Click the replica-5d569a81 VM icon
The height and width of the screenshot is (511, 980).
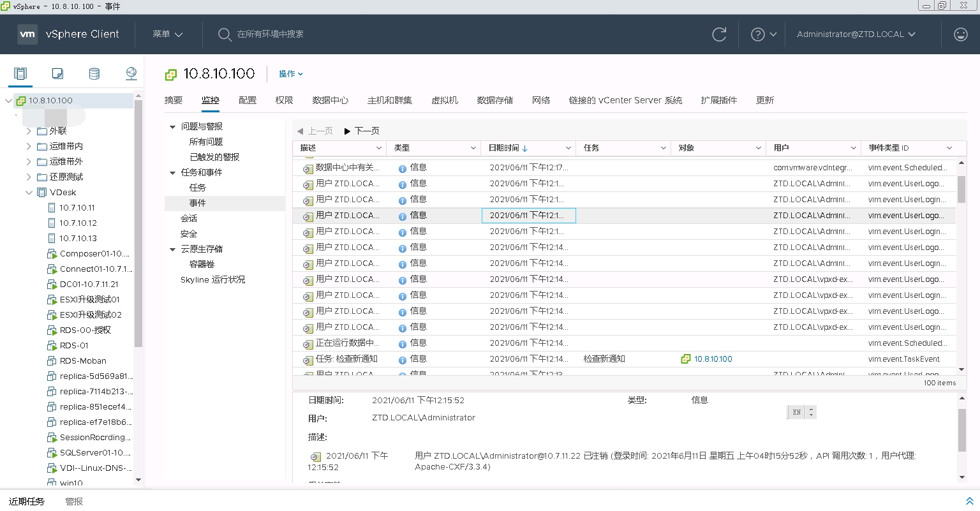click(52, 376)
